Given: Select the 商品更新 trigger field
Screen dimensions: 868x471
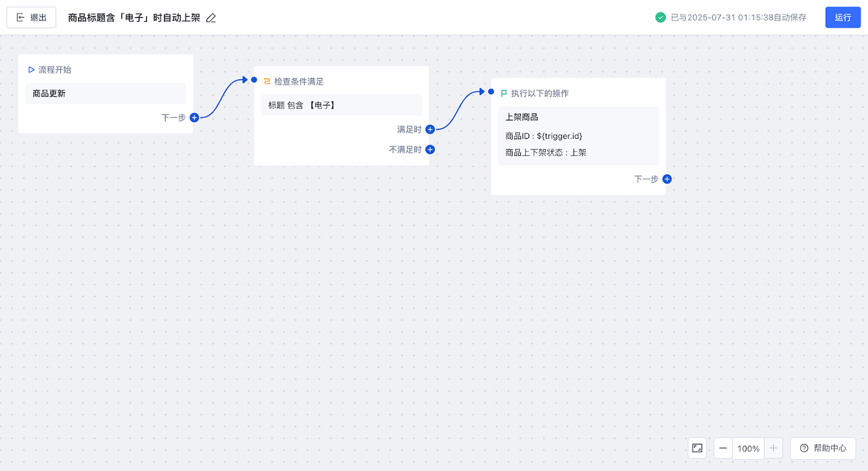Looking at the screenshot, I should coord(106,93).
